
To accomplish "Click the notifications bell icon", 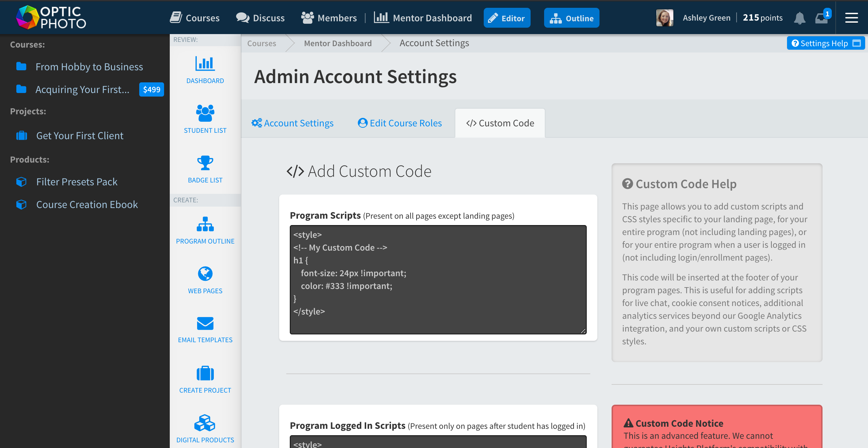I will [799, 18].
